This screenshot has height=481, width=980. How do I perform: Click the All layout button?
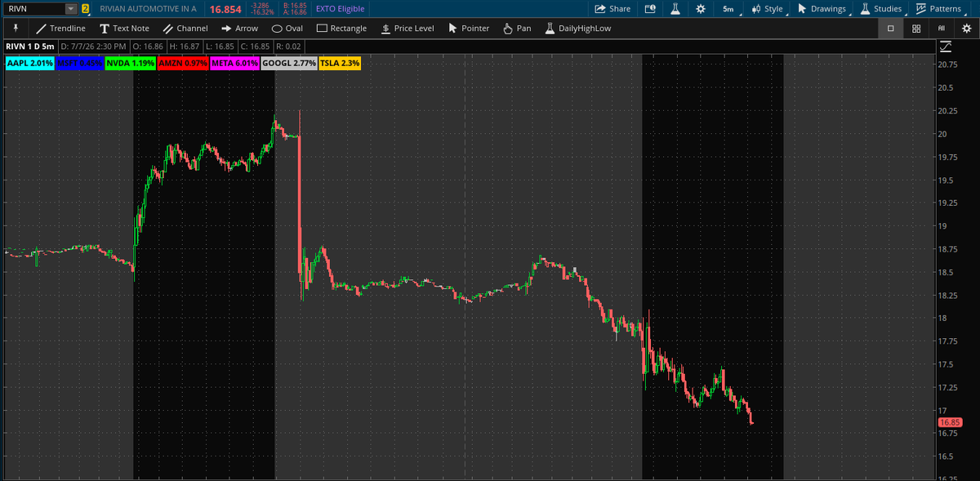click(x=942, y=28)
